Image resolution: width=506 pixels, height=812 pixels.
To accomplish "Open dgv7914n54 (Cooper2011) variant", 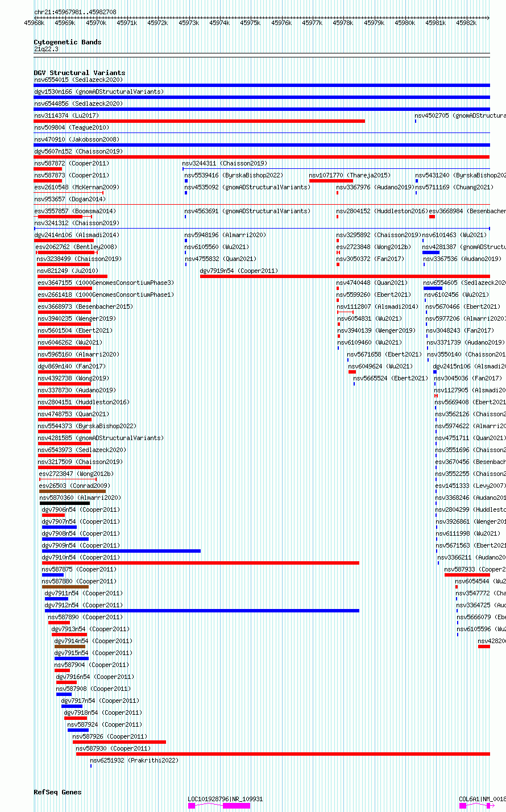I will pos(93,641).
